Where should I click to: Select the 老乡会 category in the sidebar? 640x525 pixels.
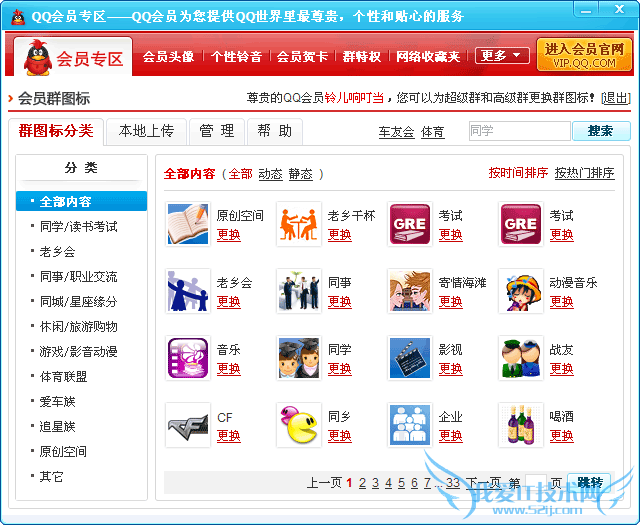coord(57,251)
